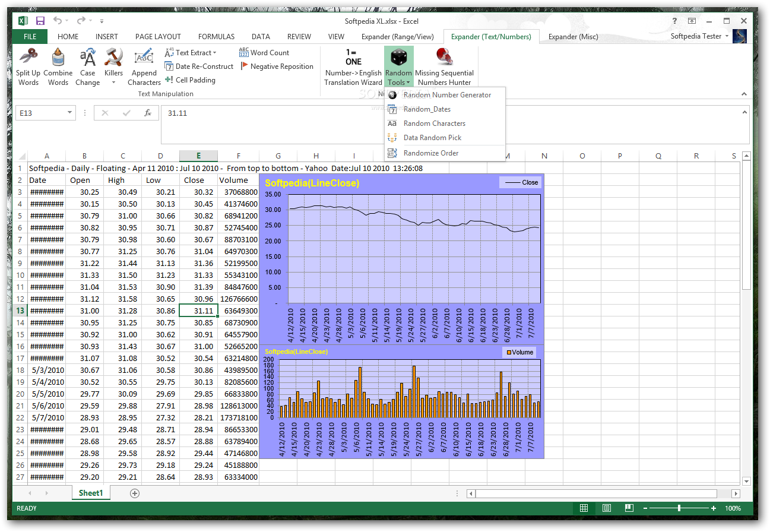Start the Number to English Translation Wizard
Screen dimensions: 770x532
click(x=353, y=67)
